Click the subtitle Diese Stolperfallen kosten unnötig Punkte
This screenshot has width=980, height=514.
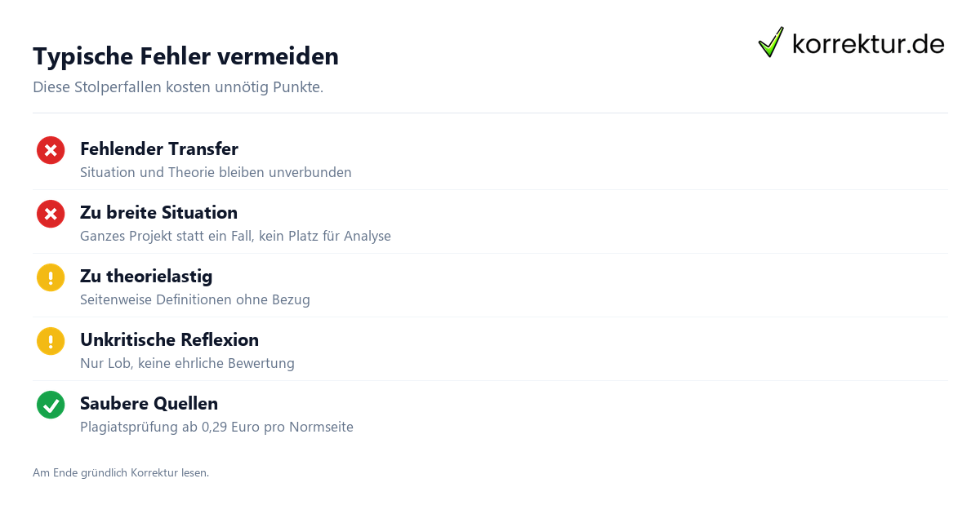pyautogui.click(x=178, y=86)
